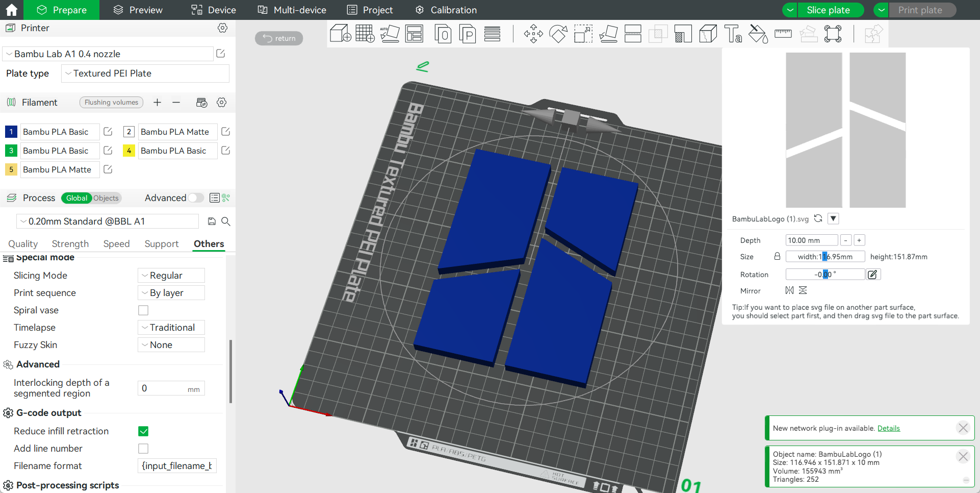The image size is (980, 493).
Task: Edit filament 5 Bambu PLA Matte preset
Action: pos(108,169)
